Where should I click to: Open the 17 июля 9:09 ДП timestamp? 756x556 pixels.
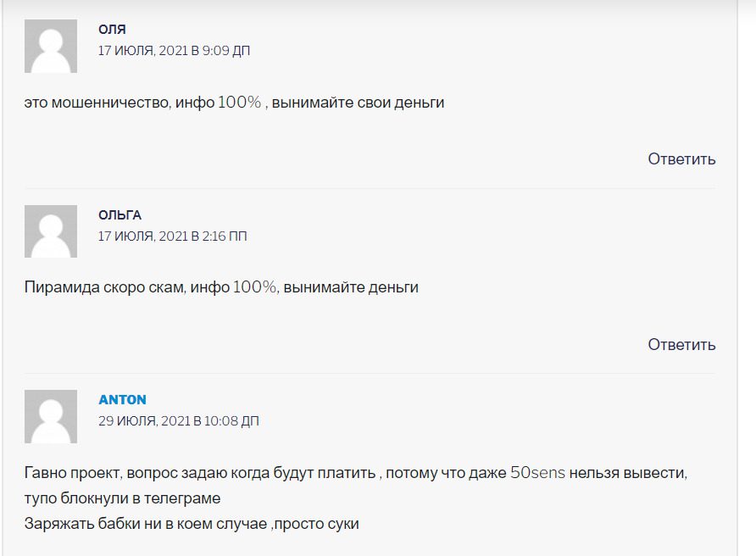coord(174,51)
